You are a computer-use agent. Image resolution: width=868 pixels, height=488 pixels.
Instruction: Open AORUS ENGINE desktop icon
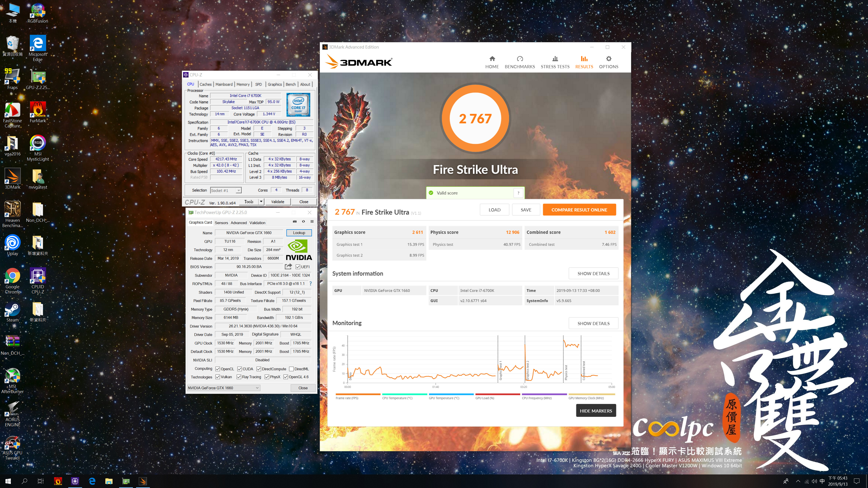tap(12, 414)
